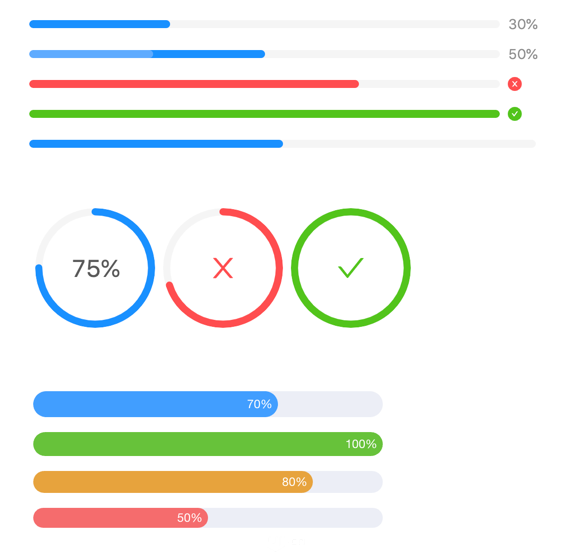Viewport: 573px width, 557px height.
Task: Click the green success checkmark status icon
Action: tap(515, 114)
